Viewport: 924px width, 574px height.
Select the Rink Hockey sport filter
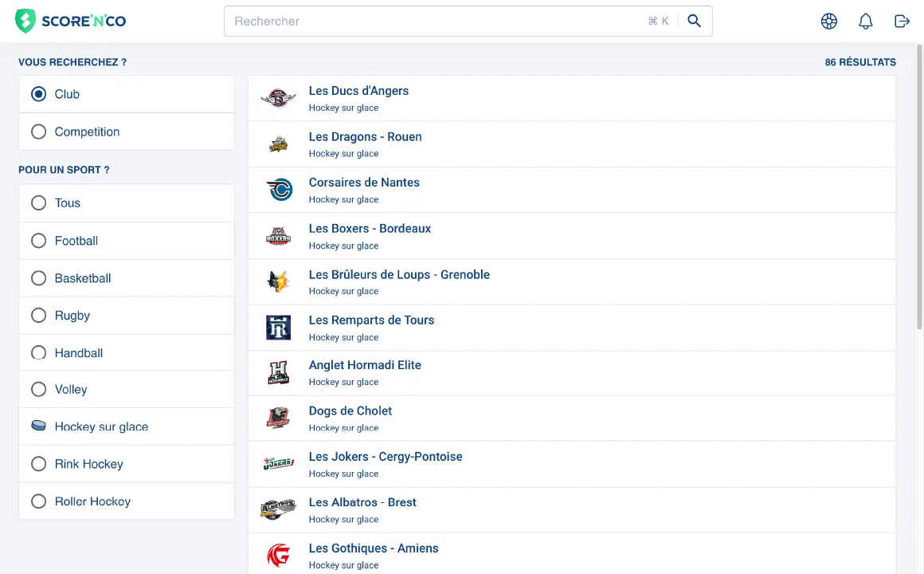point(38,464)
